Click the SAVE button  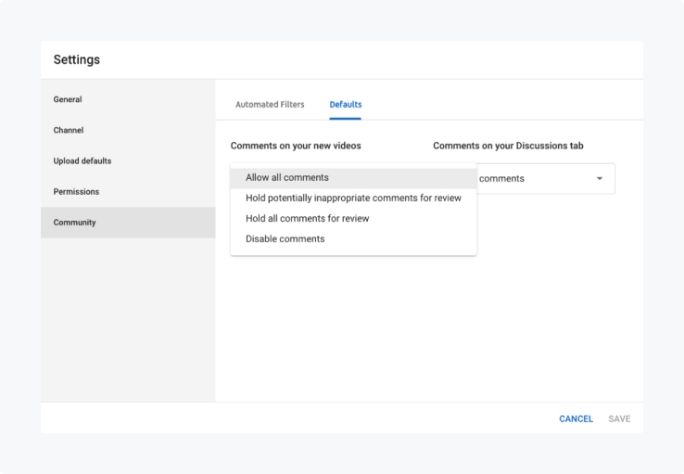(619, 419)
